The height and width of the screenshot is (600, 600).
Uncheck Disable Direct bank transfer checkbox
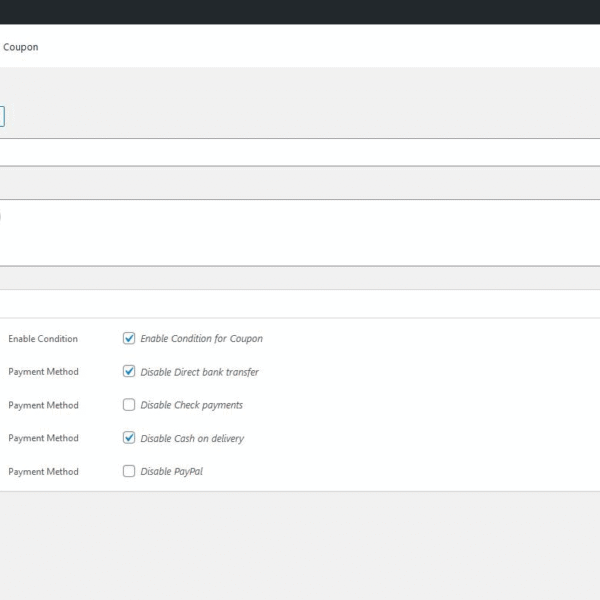[129, 371]
